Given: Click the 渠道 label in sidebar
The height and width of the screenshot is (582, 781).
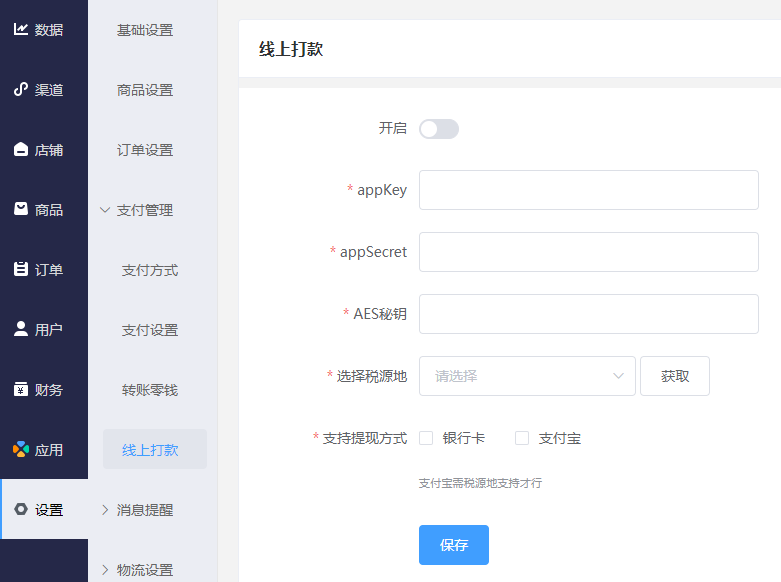Looking at the screenshot, I should [49, 90].
